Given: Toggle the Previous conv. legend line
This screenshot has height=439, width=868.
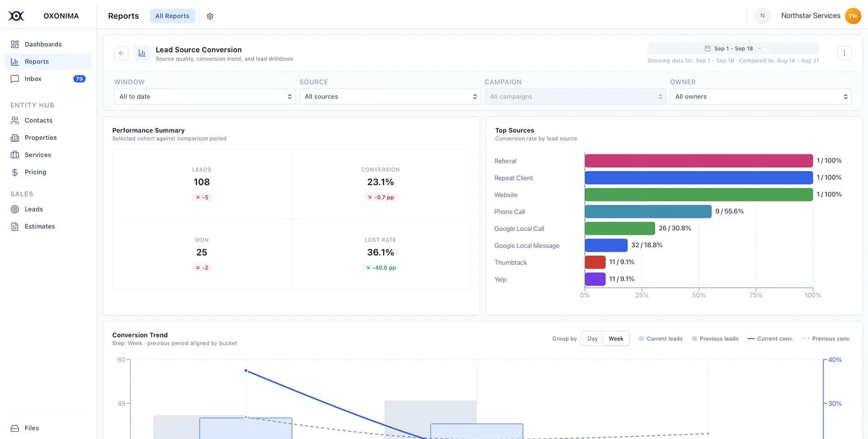Looking at the screenshot, I should click(826, 339).
